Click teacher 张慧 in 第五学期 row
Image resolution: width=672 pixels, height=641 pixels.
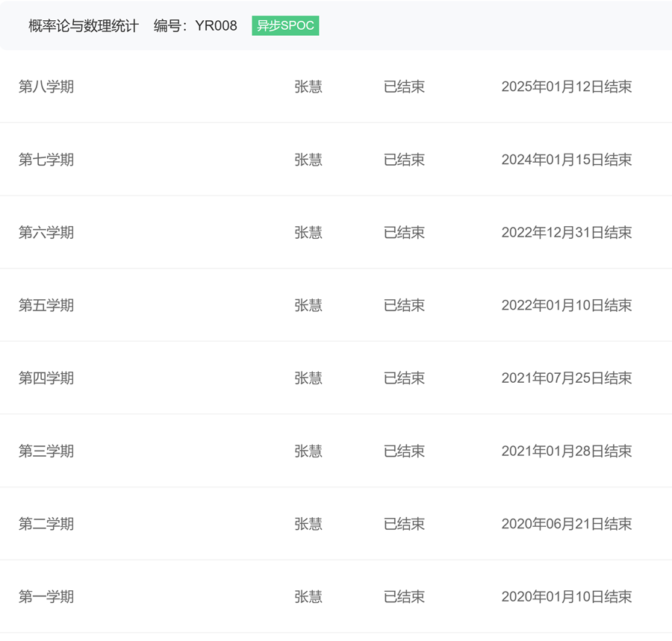click(x=308, y=305)
